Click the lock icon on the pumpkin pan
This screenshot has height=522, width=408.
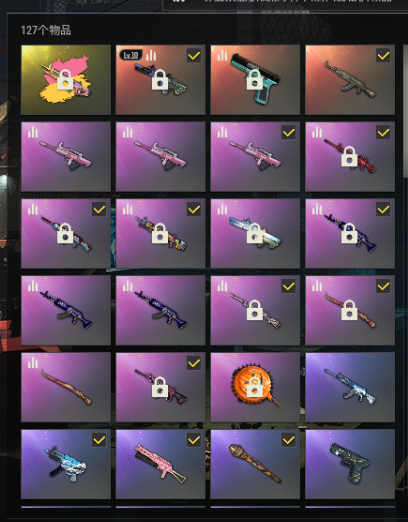coord(255,387)
